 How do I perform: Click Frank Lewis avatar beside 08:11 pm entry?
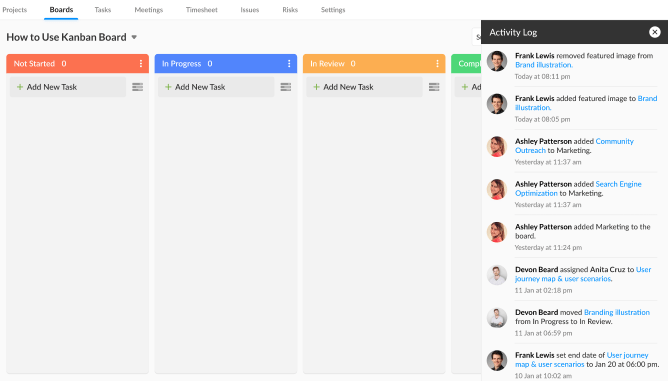click(497, 61)
